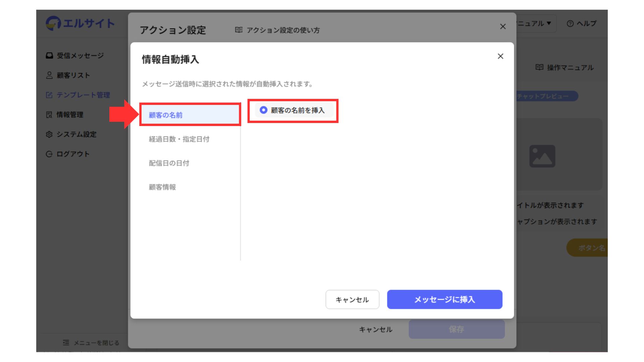
Task: Collapse sidebar with メニューを閉じる
Action: 91,343
